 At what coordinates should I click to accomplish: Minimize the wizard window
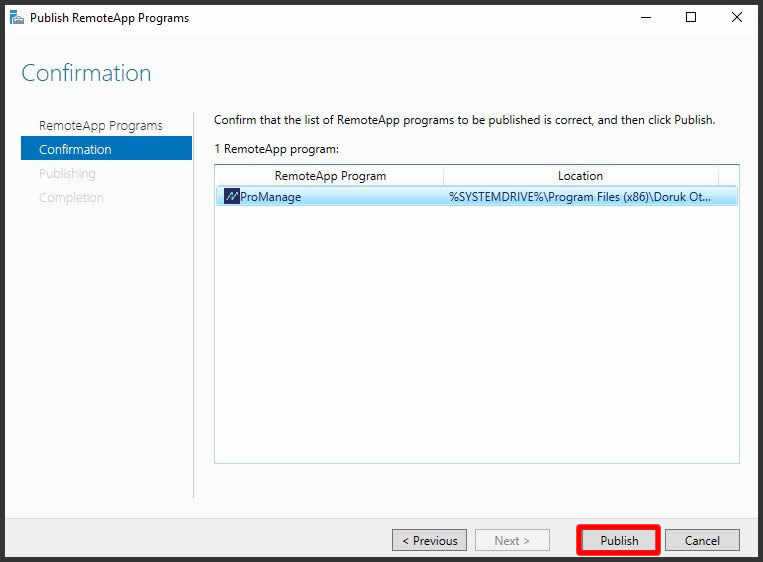[x=646, y=18]
